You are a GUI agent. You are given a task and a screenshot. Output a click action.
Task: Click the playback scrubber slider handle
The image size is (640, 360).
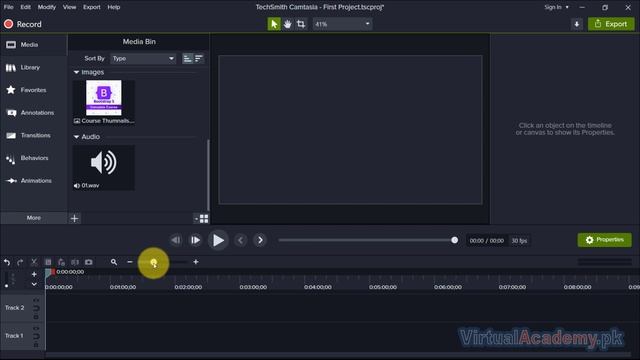pyautogui.click(x=454, y=240)
